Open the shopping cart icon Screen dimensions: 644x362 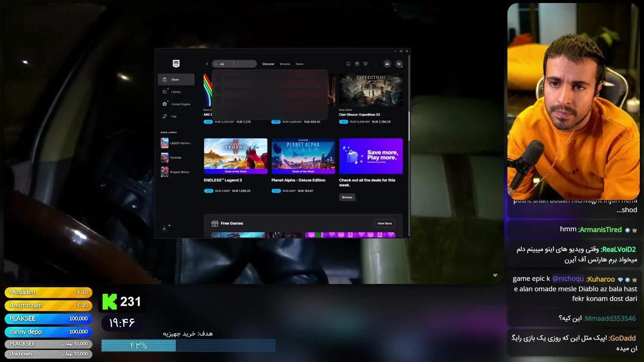[365, 64]
